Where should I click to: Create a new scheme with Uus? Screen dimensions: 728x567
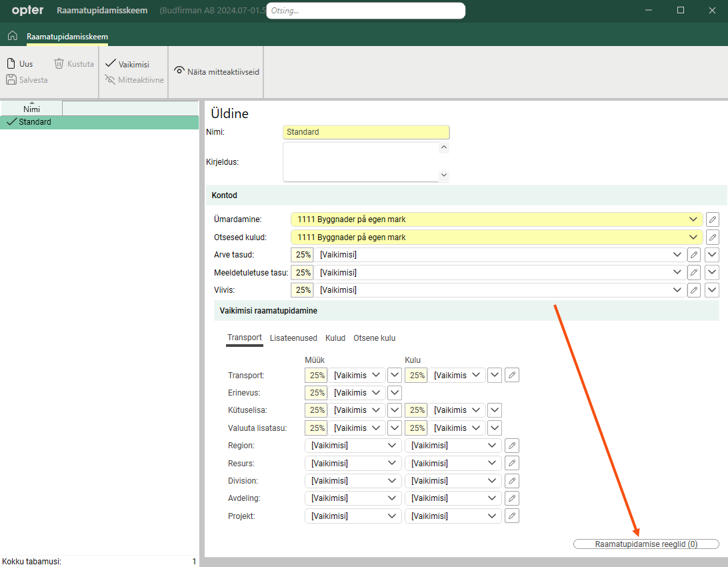pos(20,64)
